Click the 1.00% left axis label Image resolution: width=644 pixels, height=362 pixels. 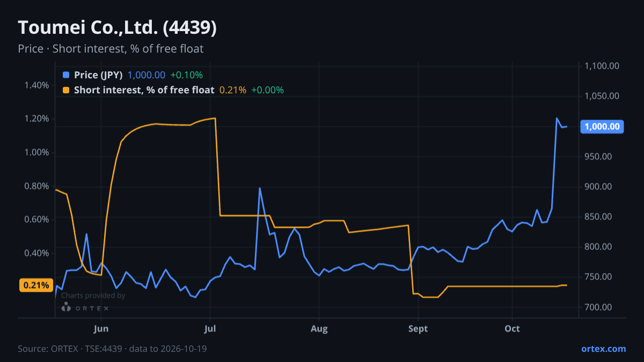pos(36,152)
